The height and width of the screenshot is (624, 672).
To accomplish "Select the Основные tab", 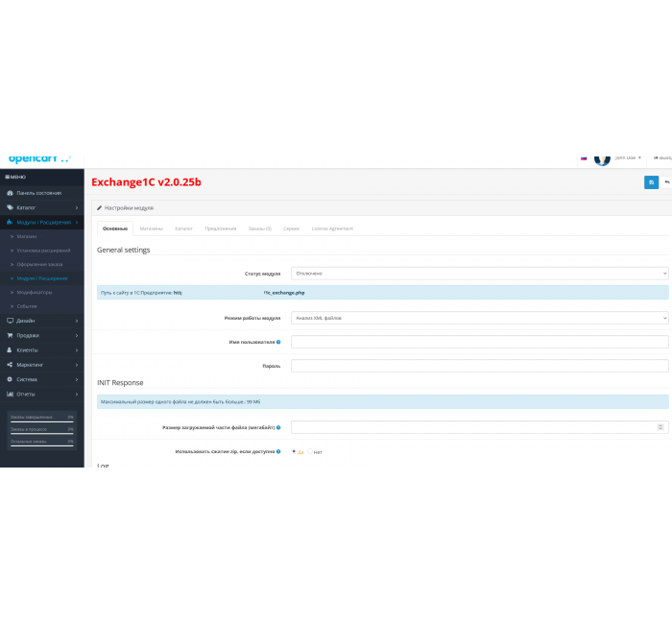I will coord(115,228).
